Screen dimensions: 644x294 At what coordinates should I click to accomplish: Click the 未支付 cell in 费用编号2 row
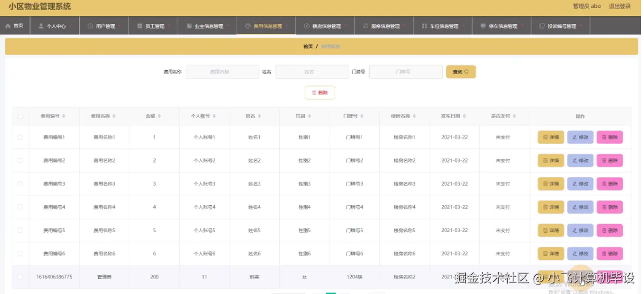coord(503,160)
